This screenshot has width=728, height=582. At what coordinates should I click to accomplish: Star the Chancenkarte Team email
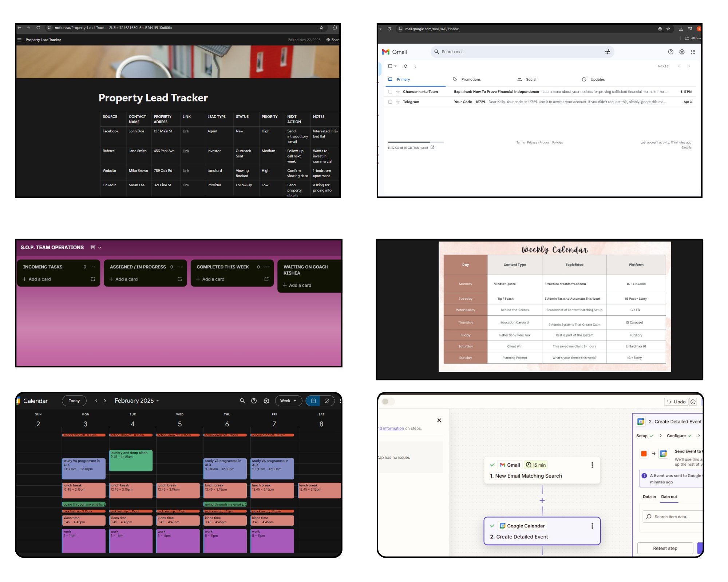coord(398,92)
